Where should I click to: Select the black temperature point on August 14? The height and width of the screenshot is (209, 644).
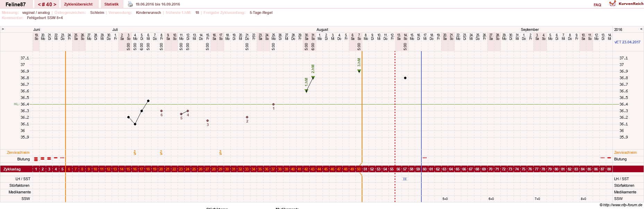click(x=405, y=78)
